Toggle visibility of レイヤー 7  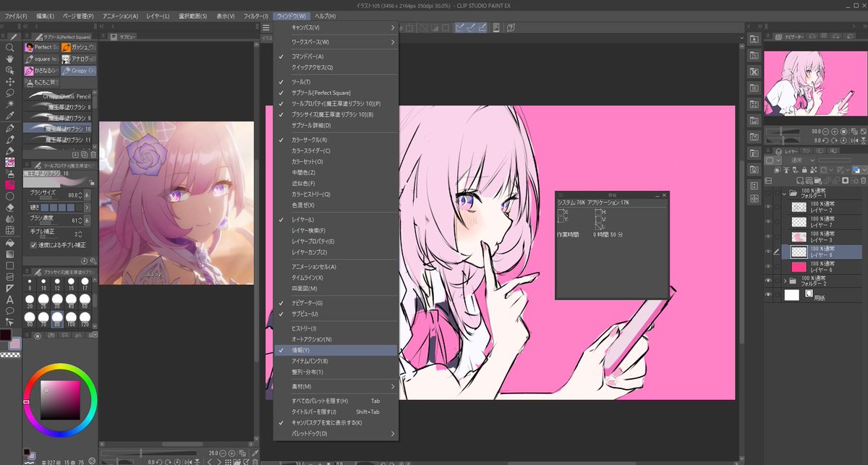coord(768,222)
